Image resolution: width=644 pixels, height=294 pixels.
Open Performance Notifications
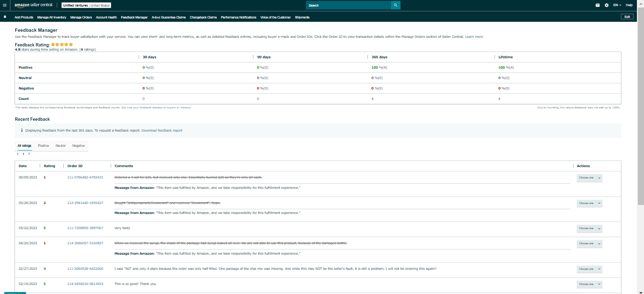coord(239,17)
